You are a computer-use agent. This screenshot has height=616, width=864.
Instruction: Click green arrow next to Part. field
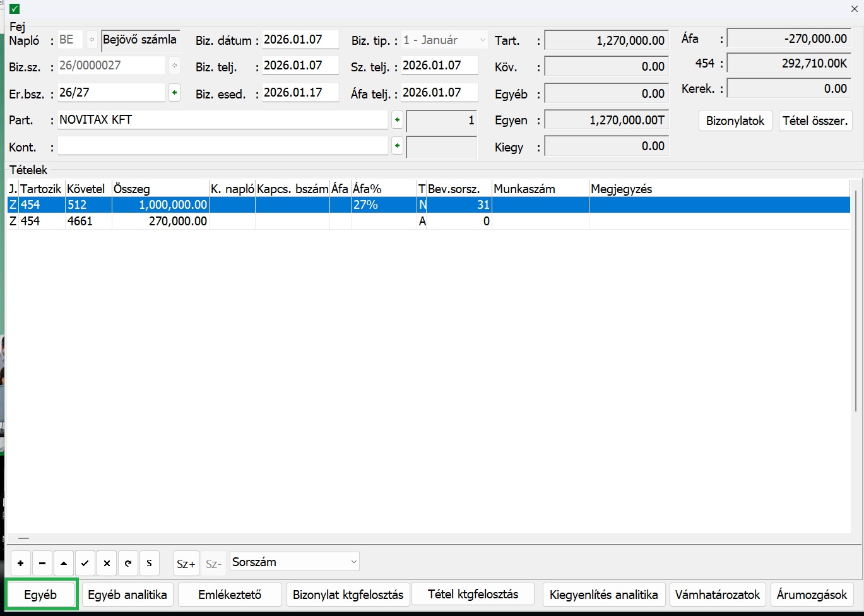point(397,120)
